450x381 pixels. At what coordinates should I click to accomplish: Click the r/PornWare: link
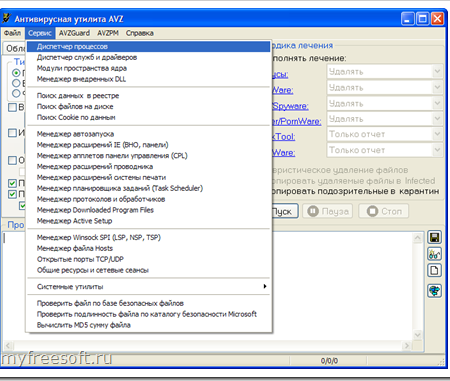pyautogui.click(x=297, y=121)
